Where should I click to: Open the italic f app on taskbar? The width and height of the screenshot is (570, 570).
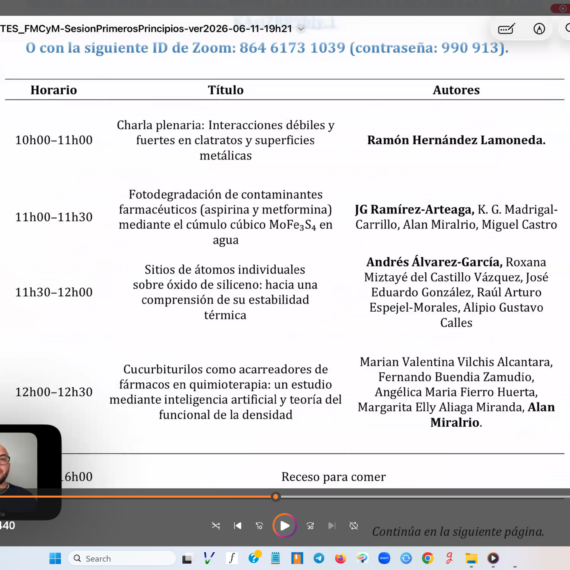[x=232, y=558]
